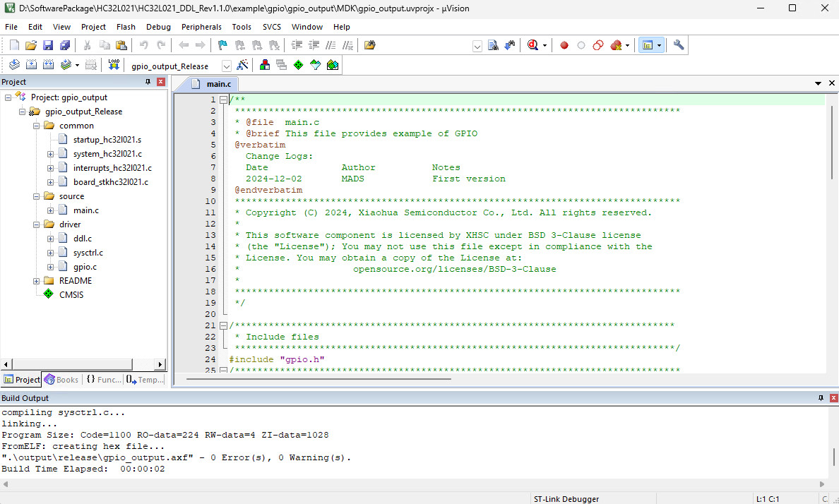
Task: Open the window layout dropdown arrow
Action: coord(659,45)
